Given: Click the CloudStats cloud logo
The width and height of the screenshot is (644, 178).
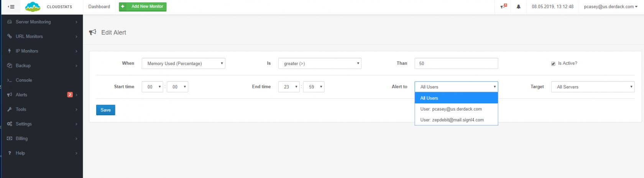Looking at the screenshot, I should point(33,7).
